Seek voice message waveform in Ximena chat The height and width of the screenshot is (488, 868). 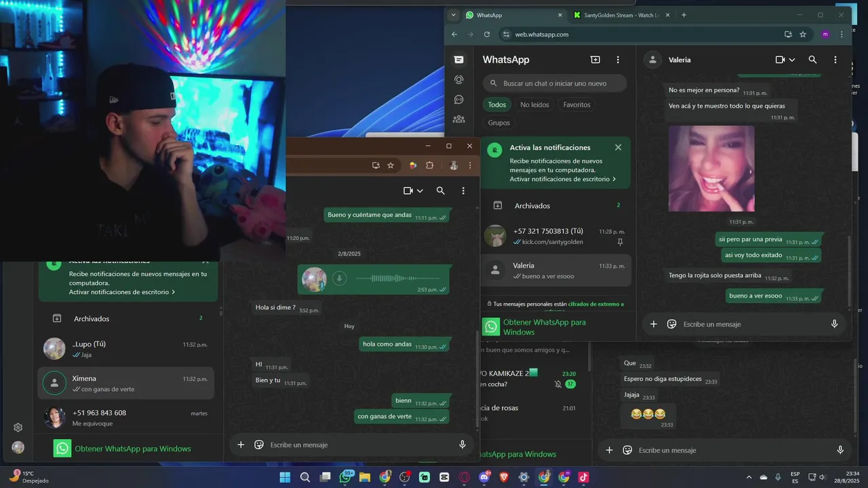[x=397, y=278]
